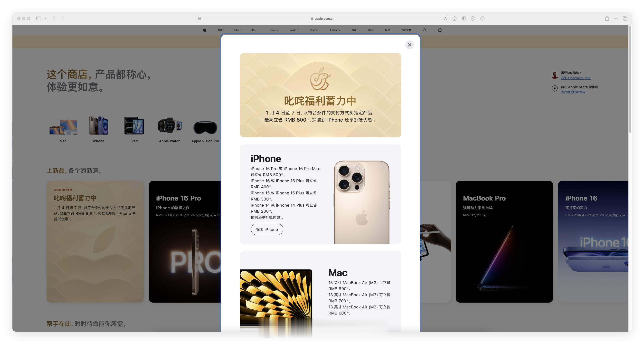Open the 商店 menu item

coord(220,30)
